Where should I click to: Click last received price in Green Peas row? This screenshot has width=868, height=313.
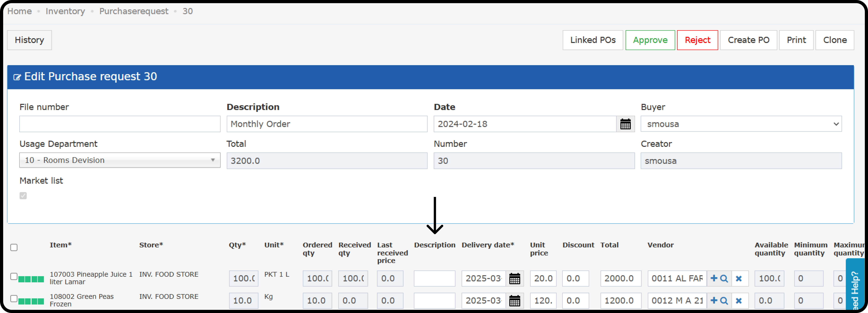tap(390, 301)
